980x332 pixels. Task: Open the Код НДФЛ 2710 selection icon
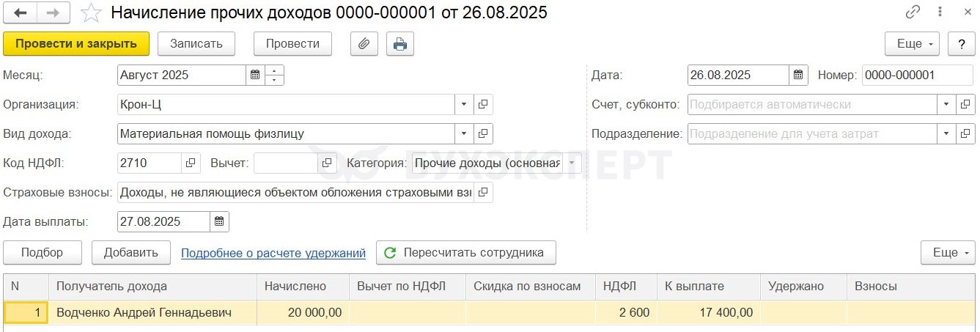pyautogui.click(x=191, y=163)
